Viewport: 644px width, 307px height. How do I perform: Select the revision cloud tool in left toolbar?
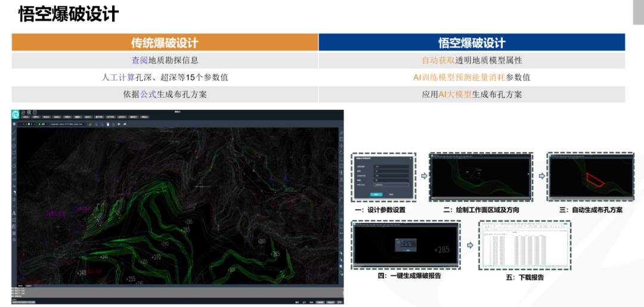tap(14, 240)
